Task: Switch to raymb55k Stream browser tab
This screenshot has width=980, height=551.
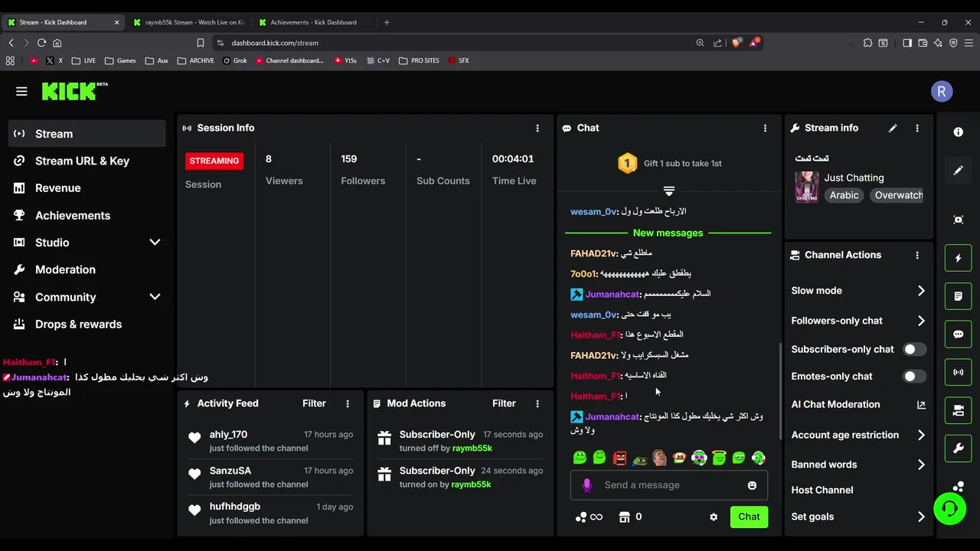Action: pos(188,22)
